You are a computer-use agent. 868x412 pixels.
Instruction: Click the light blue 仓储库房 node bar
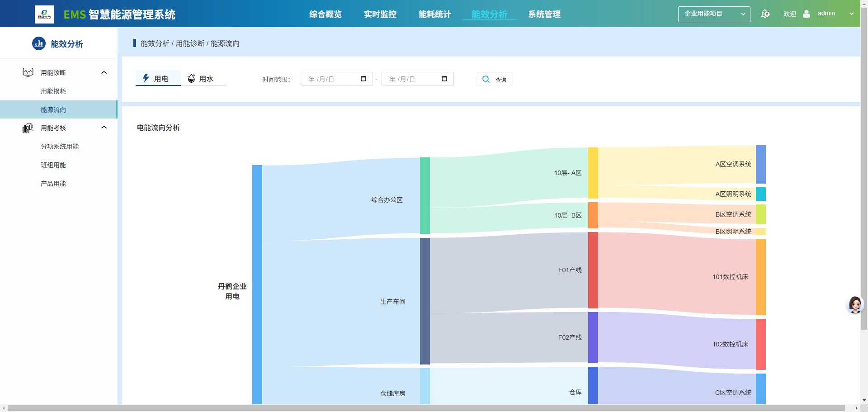tap(425, 386)
